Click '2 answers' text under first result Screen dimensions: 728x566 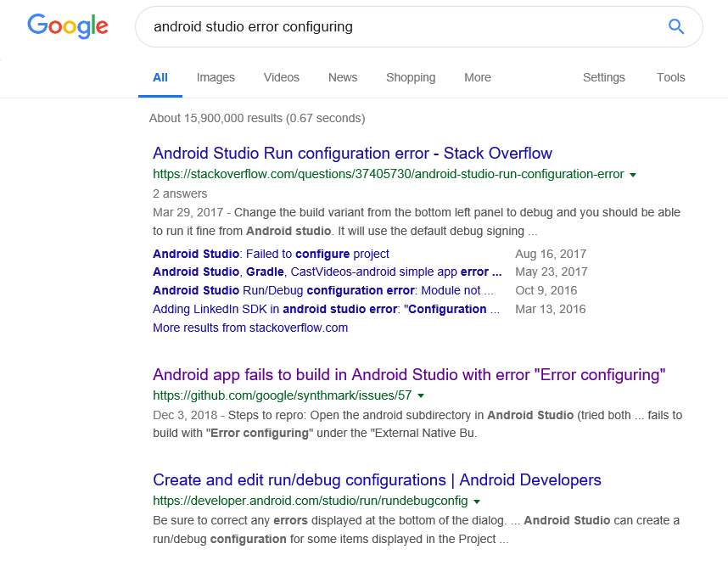[x=180, y=193]
